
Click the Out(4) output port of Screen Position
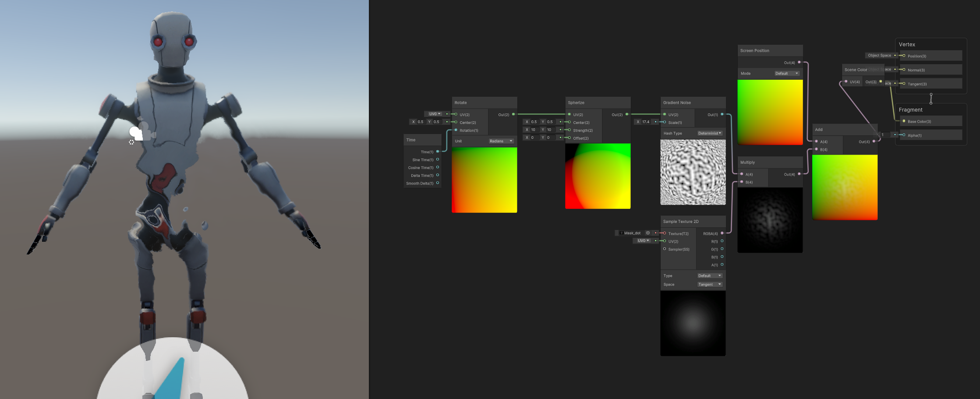coord(799,62)
